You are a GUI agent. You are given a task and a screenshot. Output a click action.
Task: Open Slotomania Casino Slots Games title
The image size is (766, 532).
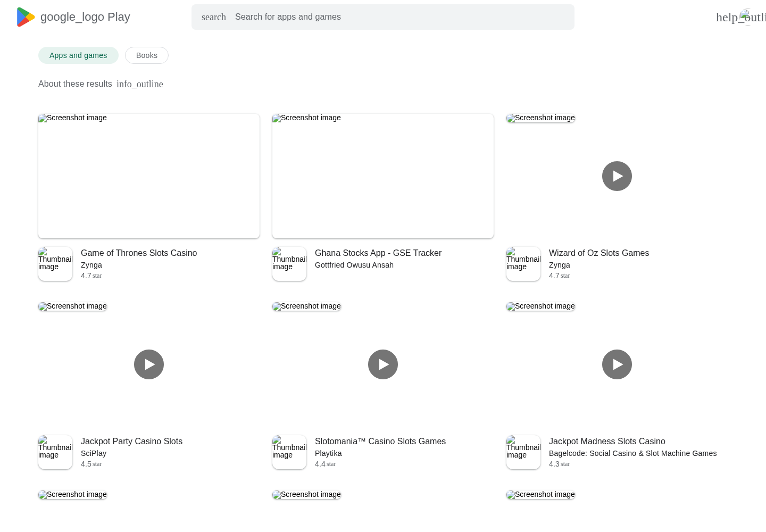tap(380, 442)
